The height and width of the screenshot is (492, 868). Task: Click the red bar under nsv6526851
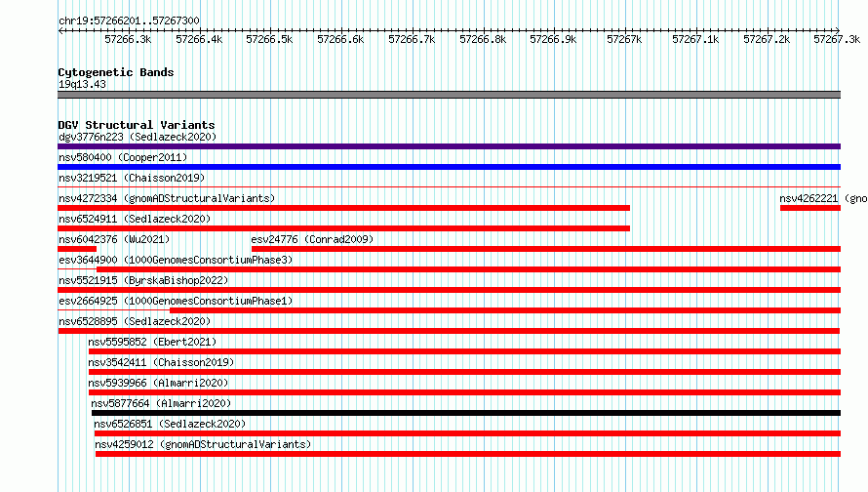pyautogui.click(x=468, y=433)
